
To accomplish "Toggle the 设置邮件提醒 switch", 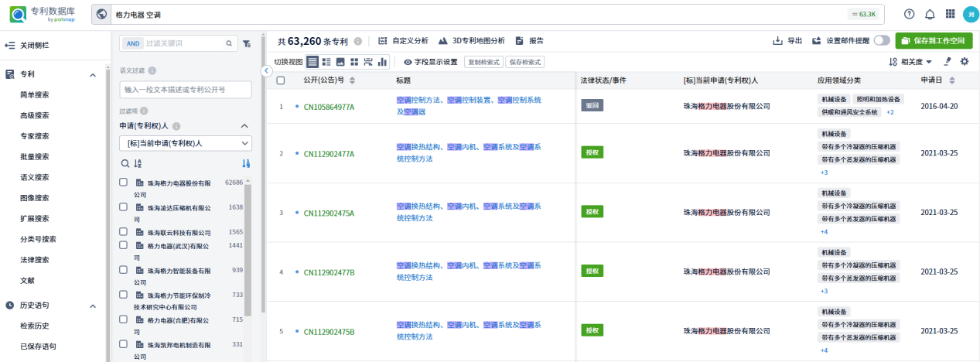I will (881, 41).
